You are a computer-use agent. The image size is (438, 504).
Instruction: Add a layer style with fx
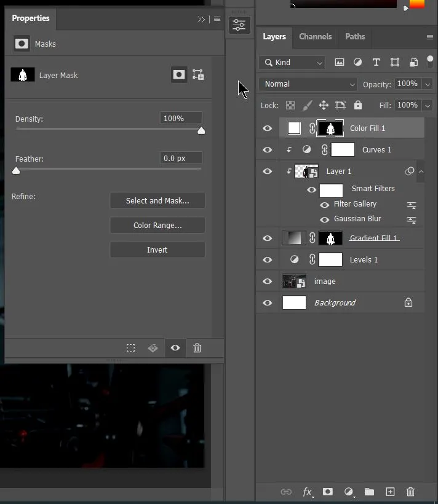[x=308, y=492]
